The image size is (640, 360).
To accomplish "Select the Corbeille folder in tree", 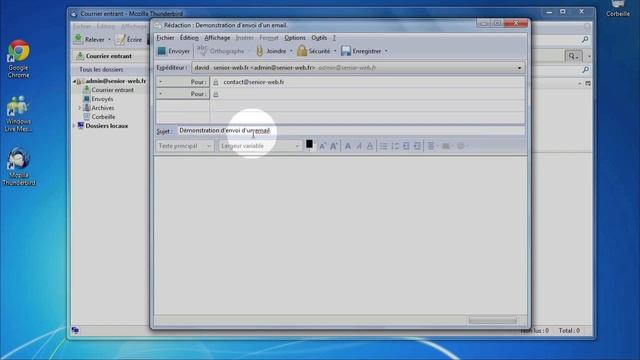I will click(103, 117).
